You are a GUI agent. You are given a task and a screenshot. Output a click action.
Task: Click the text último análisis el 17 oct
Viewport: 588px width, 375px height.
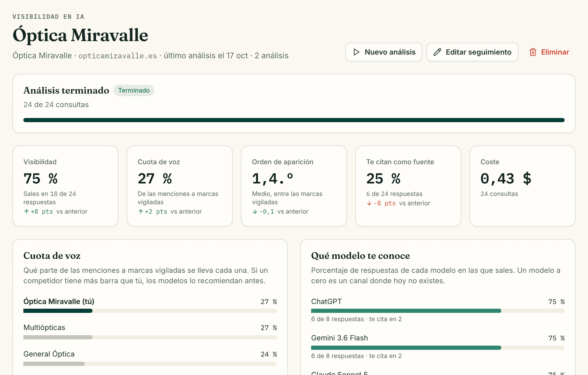coord(206,56)
